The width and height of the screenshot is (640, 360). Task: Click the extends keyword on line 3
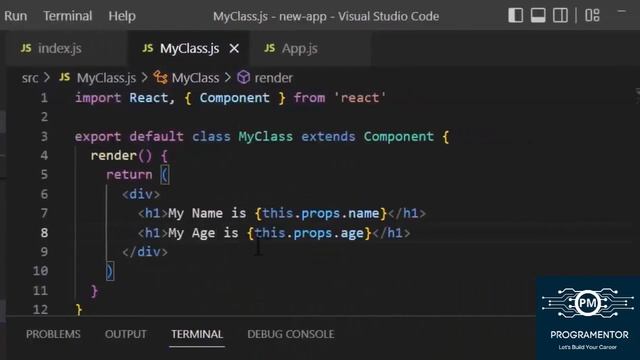328,136
